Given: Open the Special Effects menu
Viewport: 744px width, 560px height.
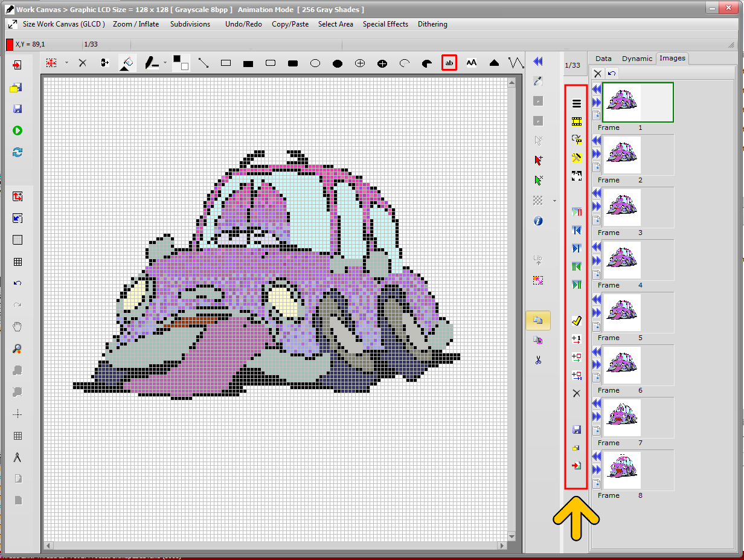Looking at the screenshot, I should (x=385, y=24).
